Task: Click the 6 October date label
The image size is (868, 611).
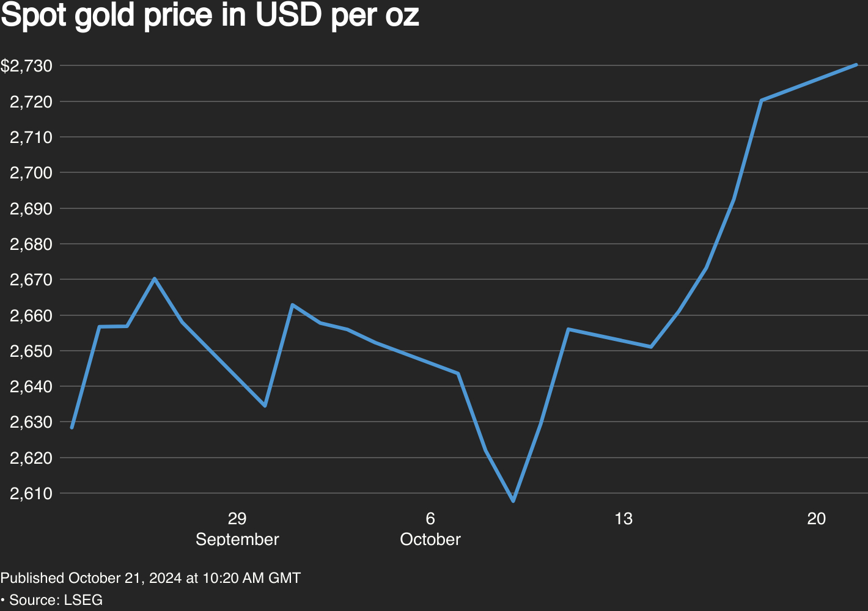Action: pos(430,529)
